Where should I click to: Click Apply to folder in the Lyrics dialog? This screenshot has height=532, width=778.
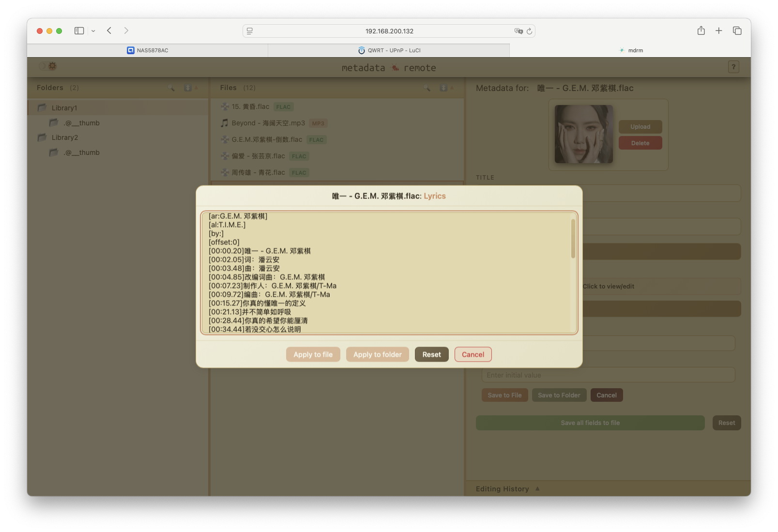[x=377, y=354]
